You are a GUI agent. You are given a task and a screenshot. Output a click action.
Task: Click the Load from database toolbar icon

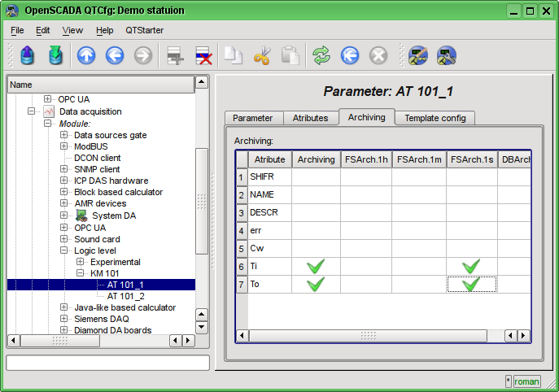pyautogui.click(x=28, y=55)
